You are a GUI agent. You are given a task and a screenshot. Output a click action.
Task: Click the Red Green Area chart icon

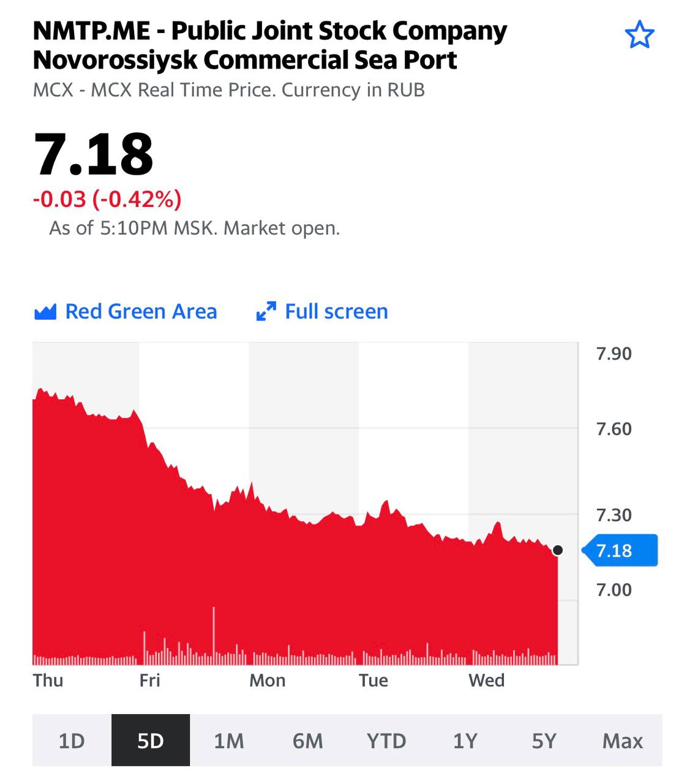click(45, 312)
